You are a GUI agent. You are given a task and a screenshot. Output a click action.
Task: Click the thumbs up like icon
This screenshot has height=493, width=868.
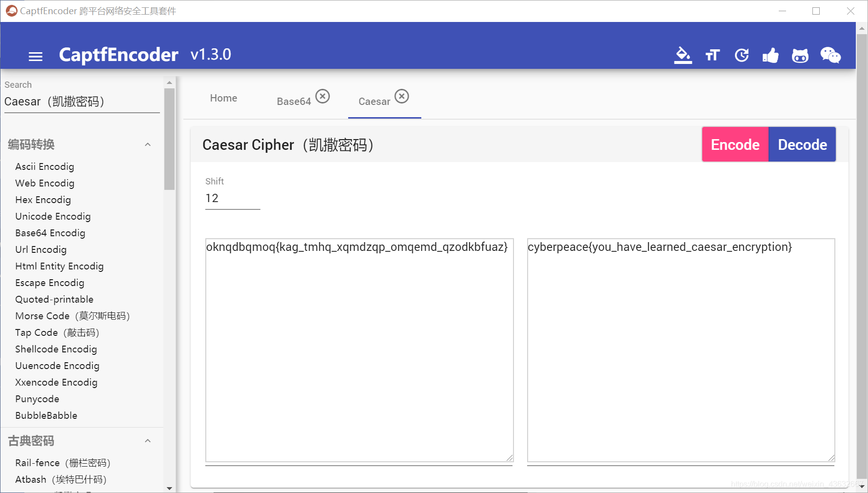pyautogui.click(x=770, y=55)
